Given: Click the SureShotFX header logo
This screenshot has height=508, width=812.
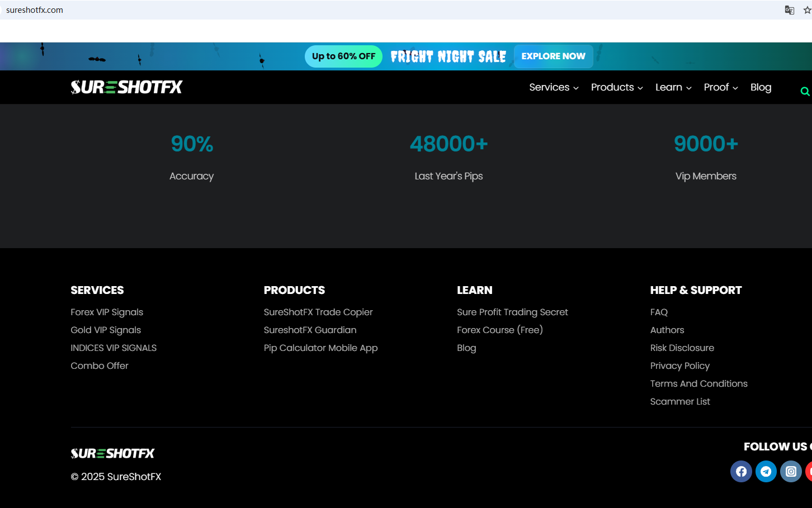Looking at the screenshot, I should tap(126, 87).
